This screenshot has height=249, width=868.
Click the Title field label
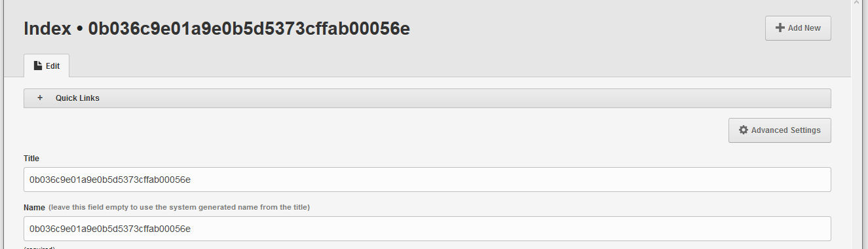(x=32, y=158)
